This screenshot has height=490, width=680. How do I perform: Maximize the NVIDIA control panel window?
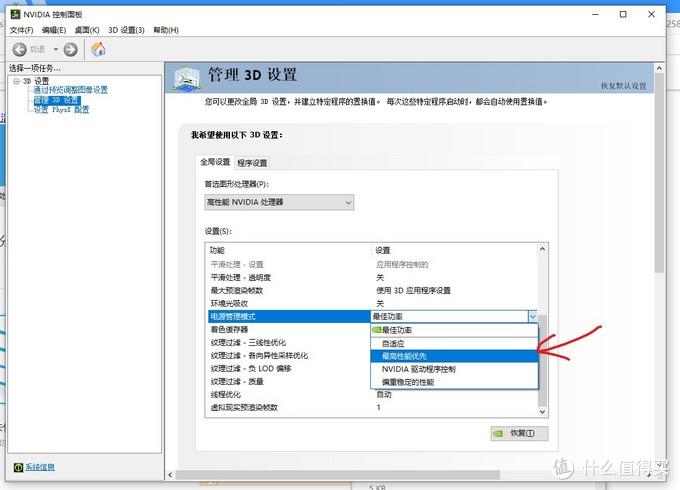pyautogui.click(x=623, y=14)
